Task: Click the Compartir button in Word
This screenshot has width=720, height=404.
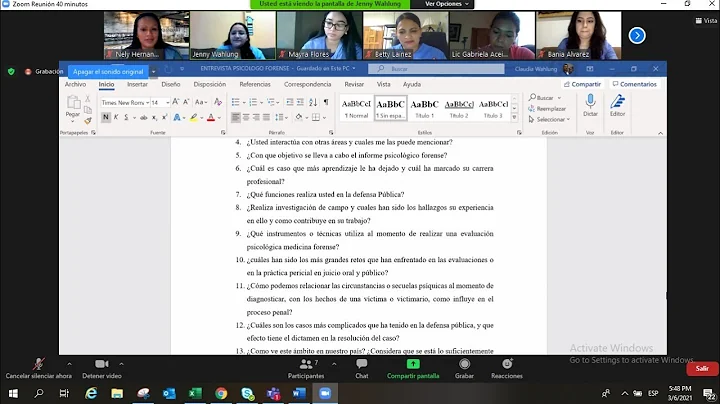Action: click(x=582, y=84)
